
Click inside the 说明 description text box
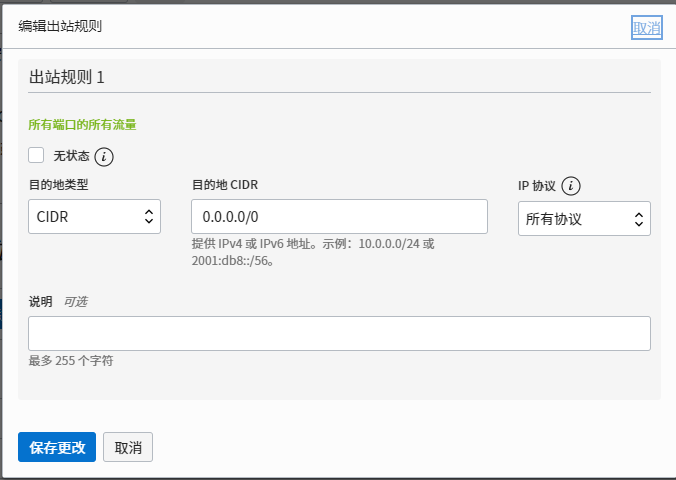click(x=339, y=333)
